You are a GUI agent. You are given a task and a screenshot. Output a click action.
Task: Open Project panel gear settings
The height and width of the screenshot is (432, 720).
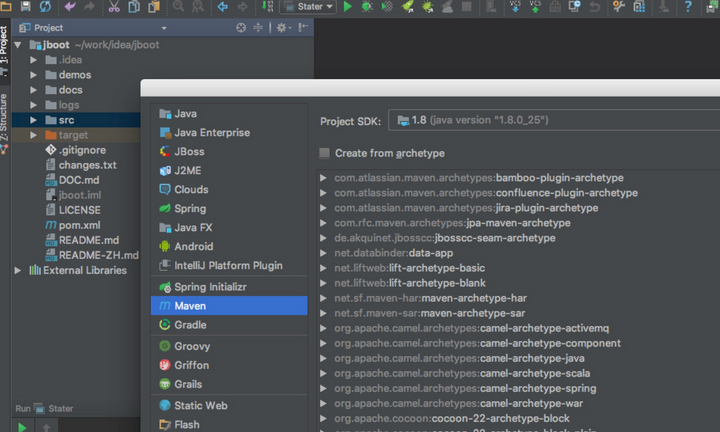point(283,28)
